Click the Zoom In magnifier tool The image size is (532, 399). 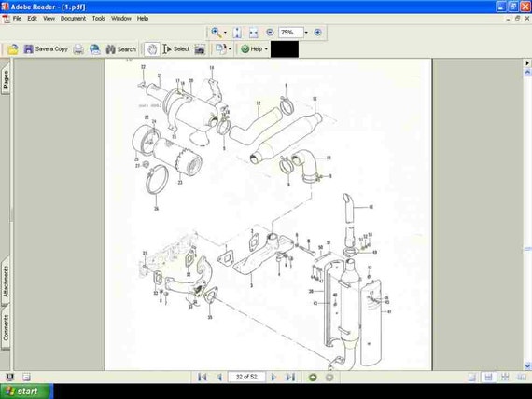pyautogui.click(x=216, y=33)
